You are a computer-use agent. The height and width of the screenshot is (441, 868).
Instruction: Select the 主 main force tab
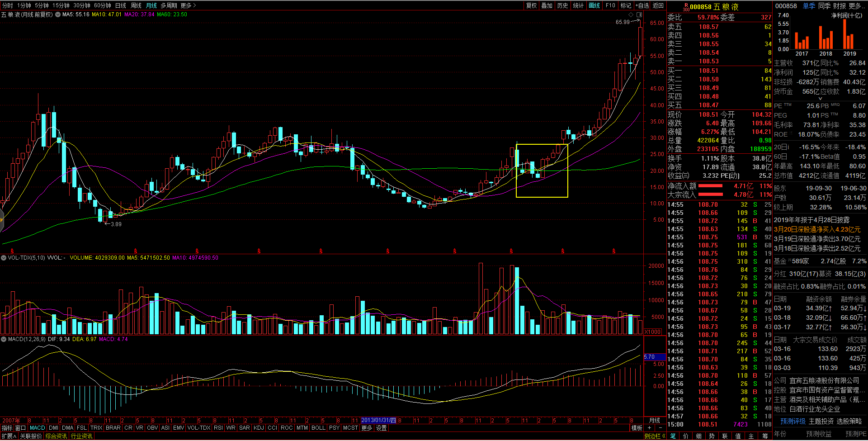752,436
